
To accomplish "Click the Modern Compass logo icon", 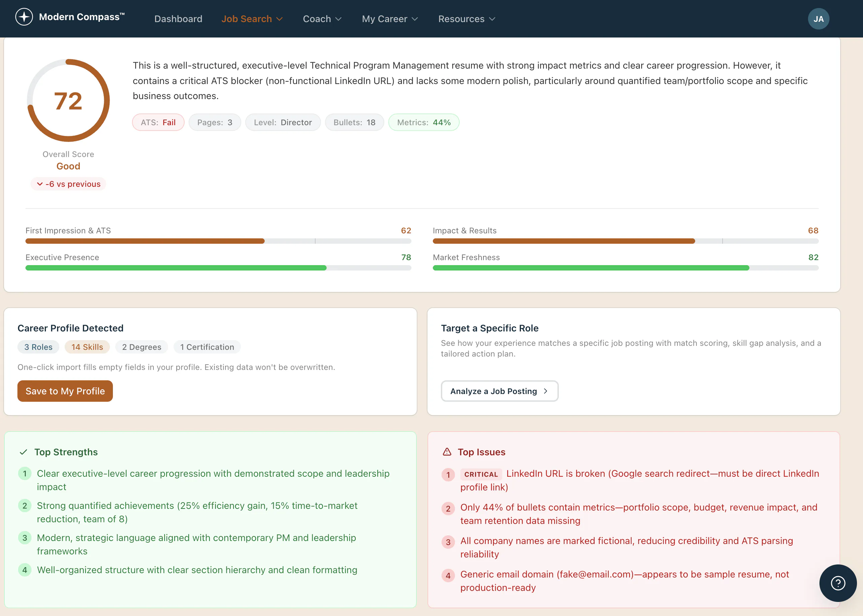I will (x=24, y=17).
